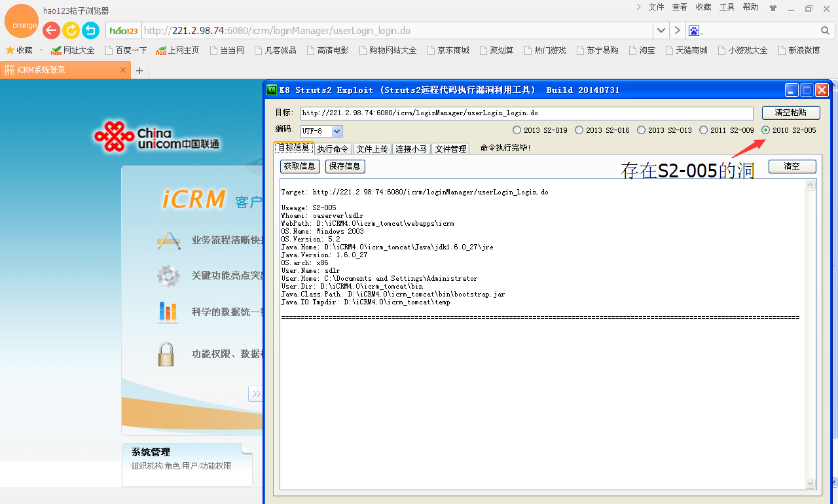
Task: Click the browser menu overflow arrow
Action: pyautogui.click(x=639, y=7)
